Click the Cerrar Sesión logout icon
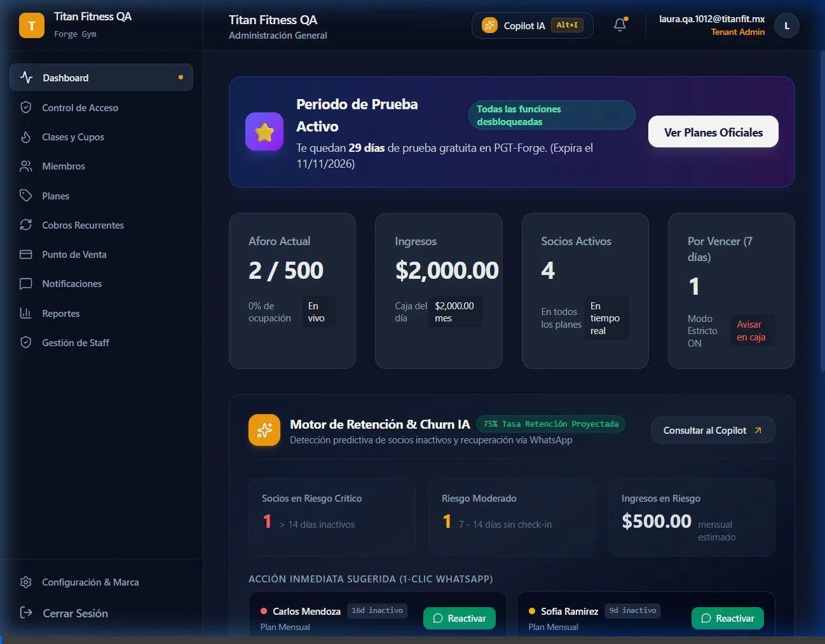This screenshot has width=825, height=644. click(x=26, y=612)
